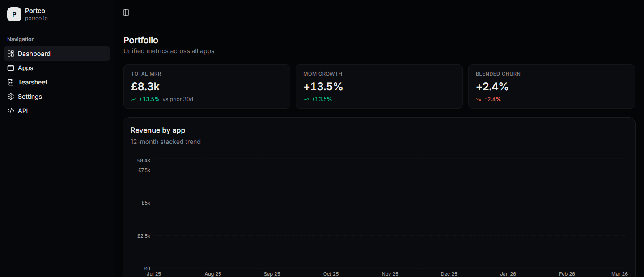
Task: Click the £7.5k y-axis label
Action: point(144,170)
